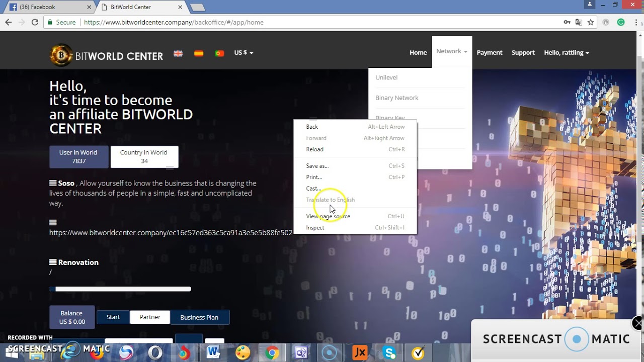Switch language to Portuguese flag
This screenshot has height=362, width=644.
pos(219,53)
